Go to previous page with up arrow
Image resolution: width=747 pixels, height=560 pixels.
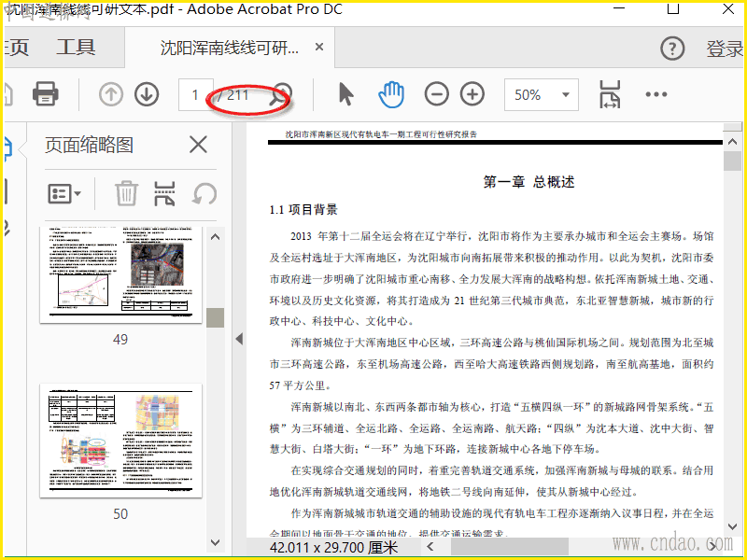click(x=111, y=94)
